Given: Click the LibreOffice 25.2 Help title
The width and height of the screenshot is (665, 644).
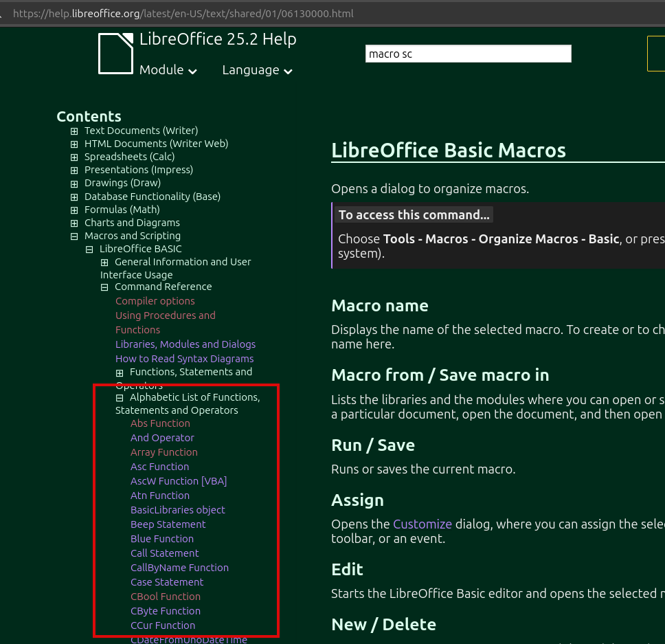Looking at the screenshot, I should [x=218, y=39].
